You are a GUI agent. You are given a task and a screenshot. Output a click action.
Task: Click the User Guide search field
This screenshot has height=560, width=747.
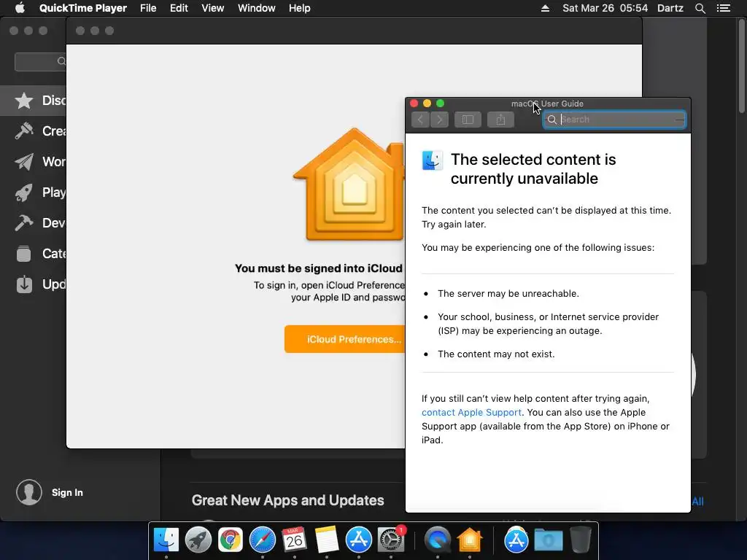coord(614,120)
